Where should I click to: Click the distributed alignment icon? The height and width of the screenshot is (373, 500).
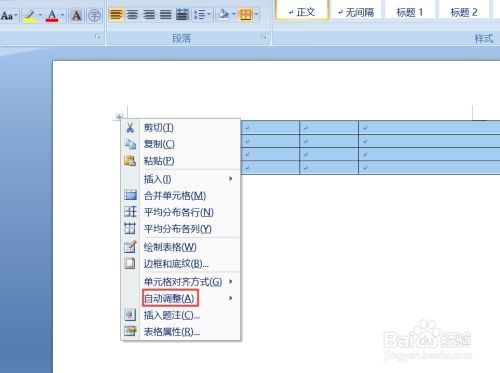182,15
